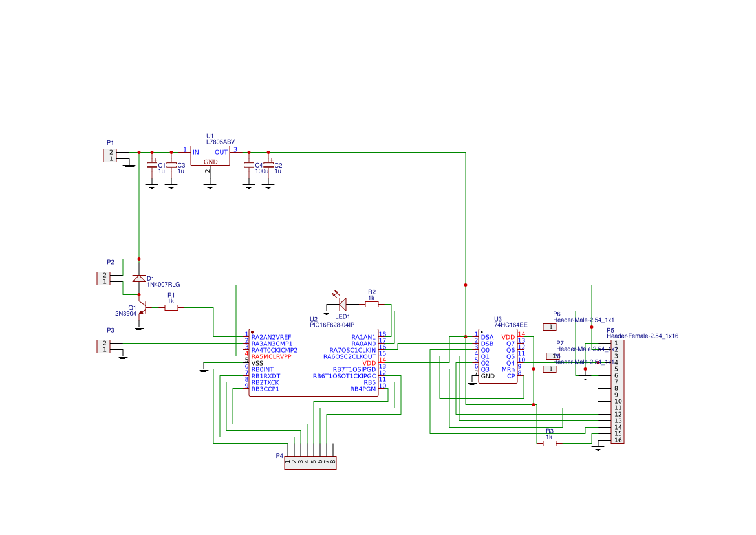The width and height of the screenshot is (756, 535).
Task: Select the P6 single-pin male header
Action: (x=550, y=327)
